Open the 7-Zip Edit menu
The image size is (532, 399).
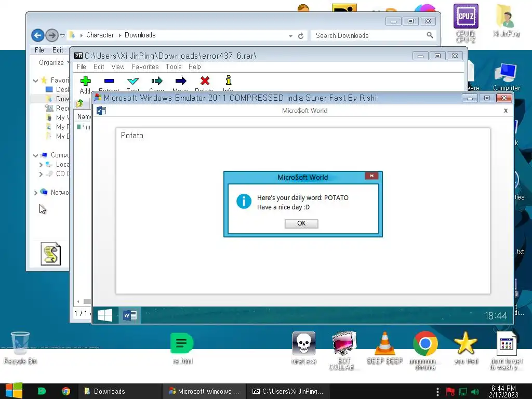pos(99,67)
